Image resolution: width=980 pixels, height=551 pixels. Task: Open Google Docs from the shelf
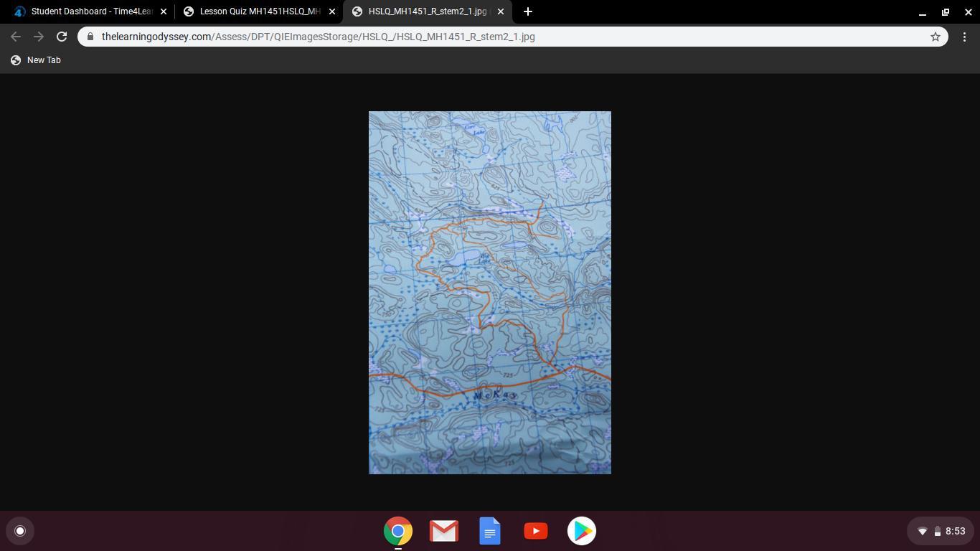pyautogui.click(x=490, y=531)
